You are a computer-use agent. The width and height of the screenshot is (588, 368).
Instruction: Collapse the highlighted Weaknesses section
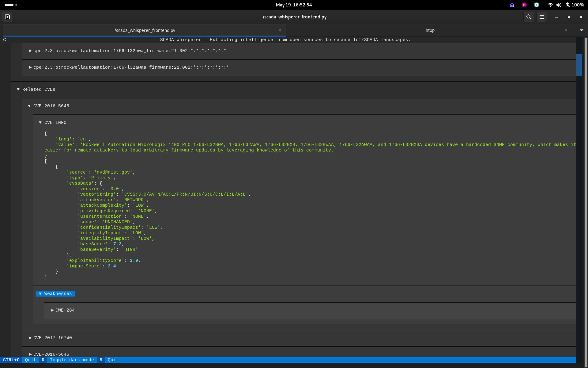click(x=55, y=294)
